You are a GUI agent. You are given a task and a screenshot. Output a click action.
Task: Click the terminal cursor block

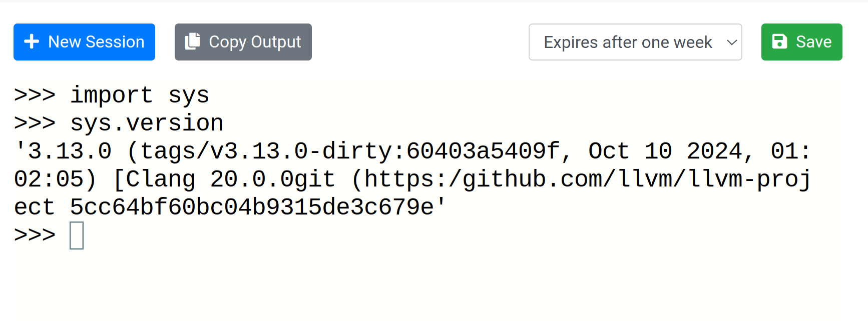77,235
